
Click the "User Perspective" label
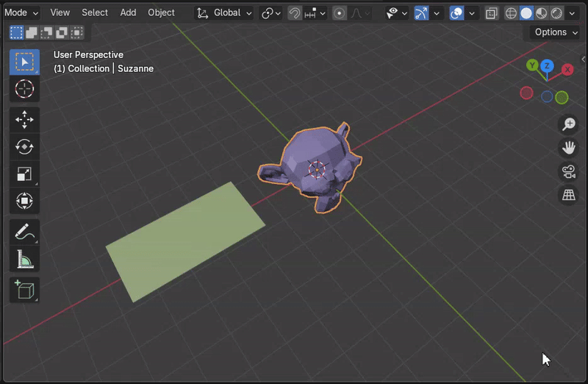(88, 54)
